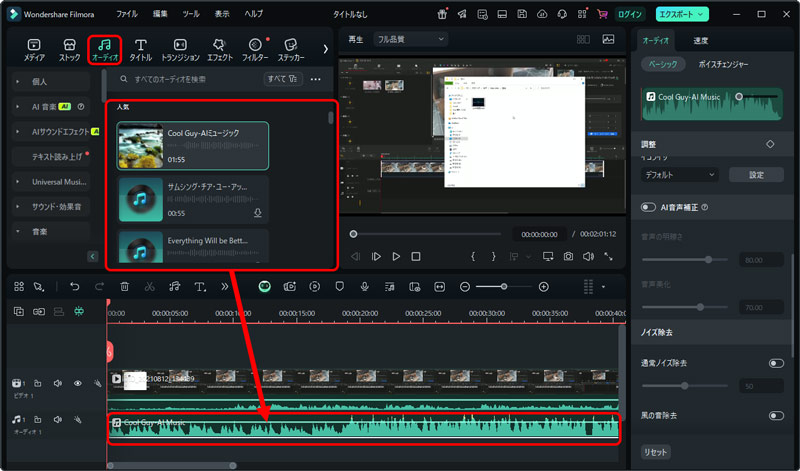800x471 pixels.
Task: Open the gift icon in title bar
Action: (x=442, y=14)
